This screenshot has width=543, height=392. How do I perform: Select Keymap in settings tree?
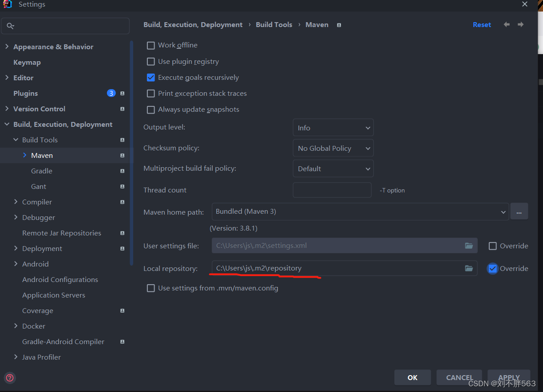[27, 62]
